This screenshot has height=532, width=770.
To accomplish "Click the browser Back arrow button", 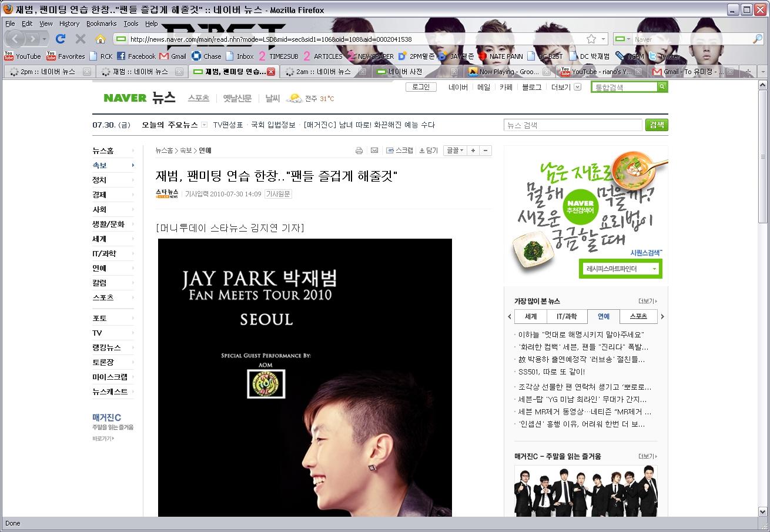I will (15, 39).
